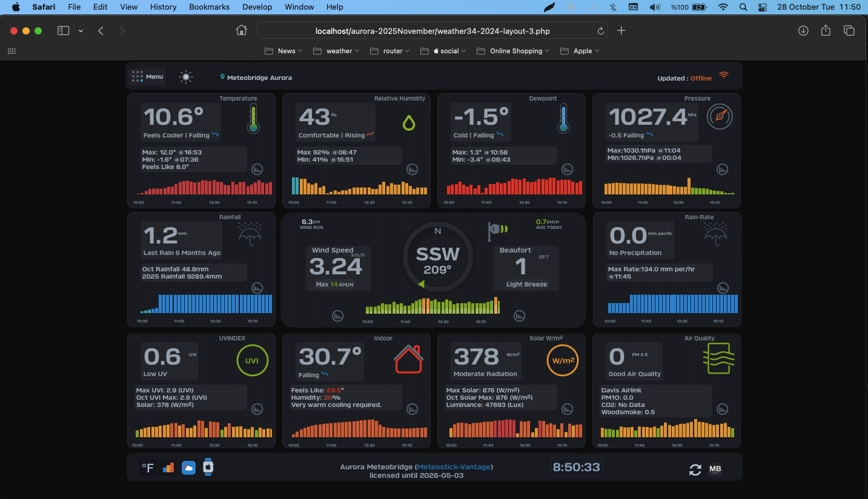Open the Bookmarks menu in the menu bar
Screen dimensions: 868x499
pyautogui.click(x=209, y=7)
